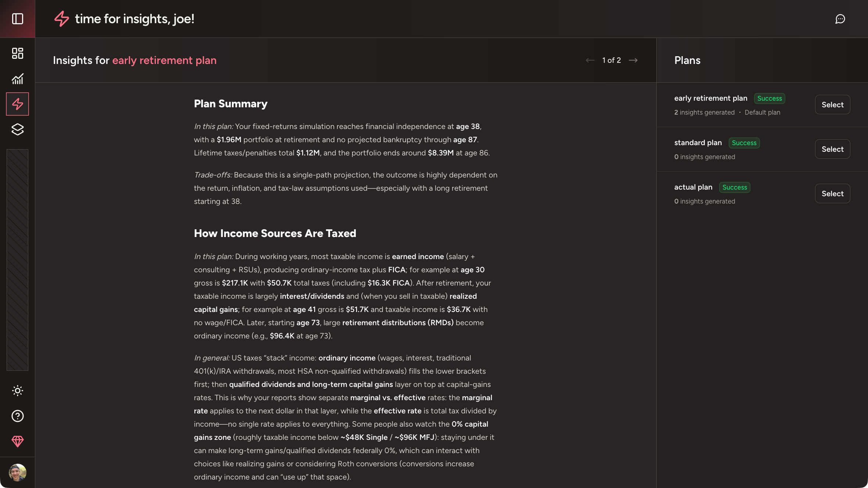The image size is (868, 488).
Task: Select the lightning insights tool
Action: tap(17, 104)
